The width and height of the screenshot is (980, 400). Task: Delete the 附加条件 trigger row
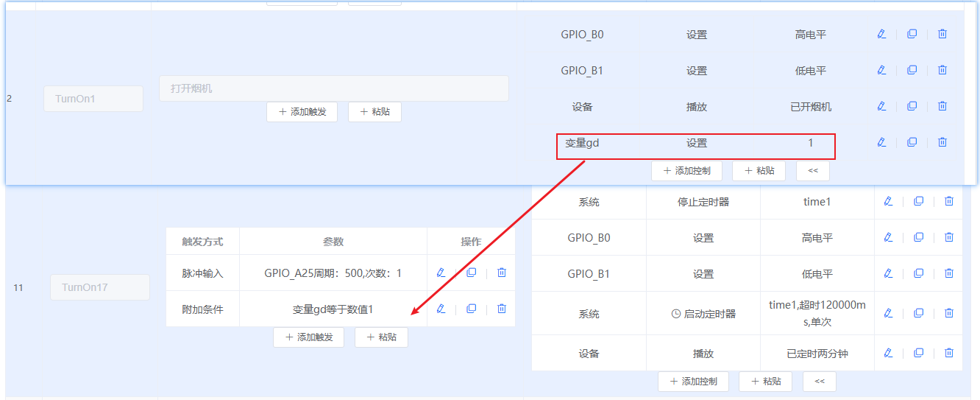click(x=502, y=309)
